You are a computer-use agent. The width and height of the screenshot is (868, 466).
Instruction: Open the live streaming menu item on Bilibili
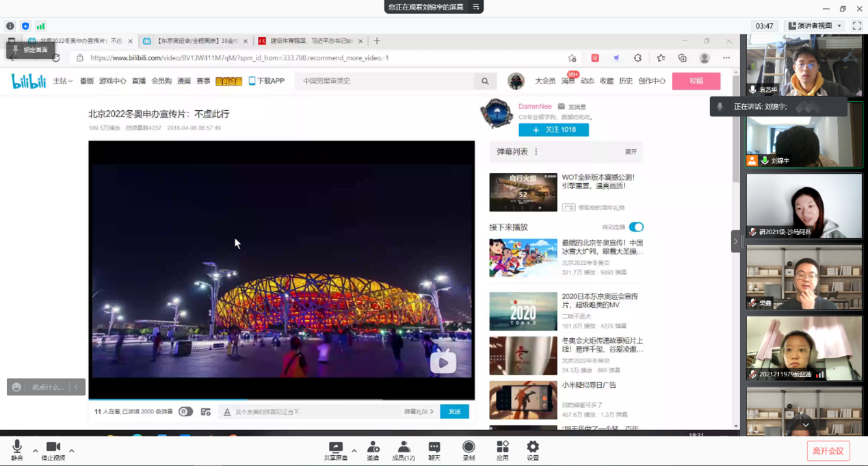pyautogui.click(x=139, y=81)
